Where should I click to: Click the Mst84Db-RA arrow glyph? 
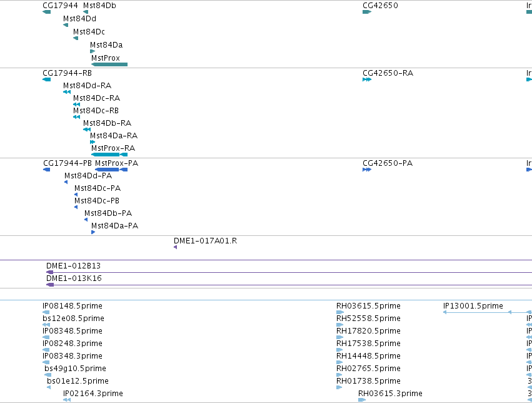pyautogui.click(x=87, y=130)
